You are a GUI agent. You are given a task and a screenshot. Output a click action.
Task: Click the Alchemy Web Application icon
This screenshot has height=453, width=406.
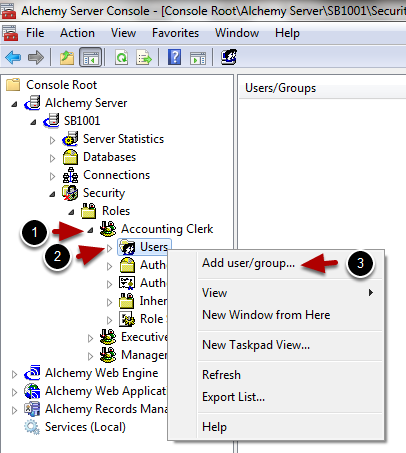click(x=32, y=391)
